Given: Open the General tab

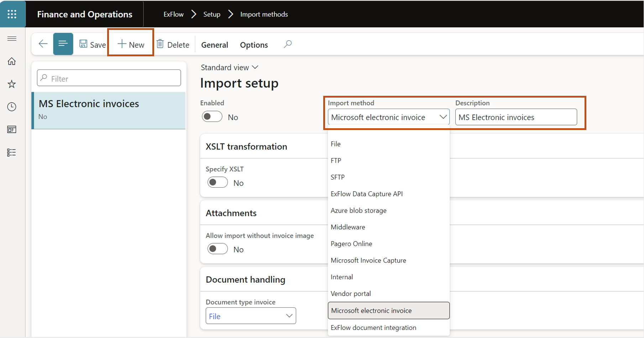Looking at the screenshot, I should tap(215, 45).
